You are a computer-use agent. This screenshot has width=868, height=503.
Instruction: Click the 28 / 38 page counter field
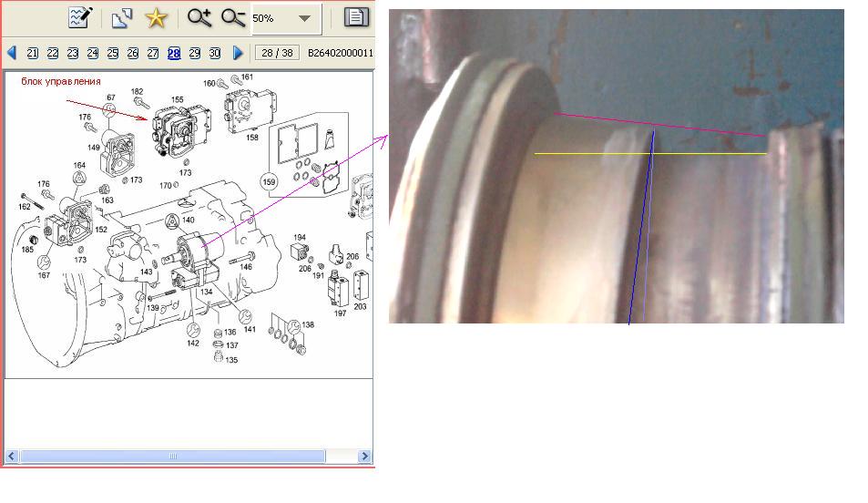point(277,53)
